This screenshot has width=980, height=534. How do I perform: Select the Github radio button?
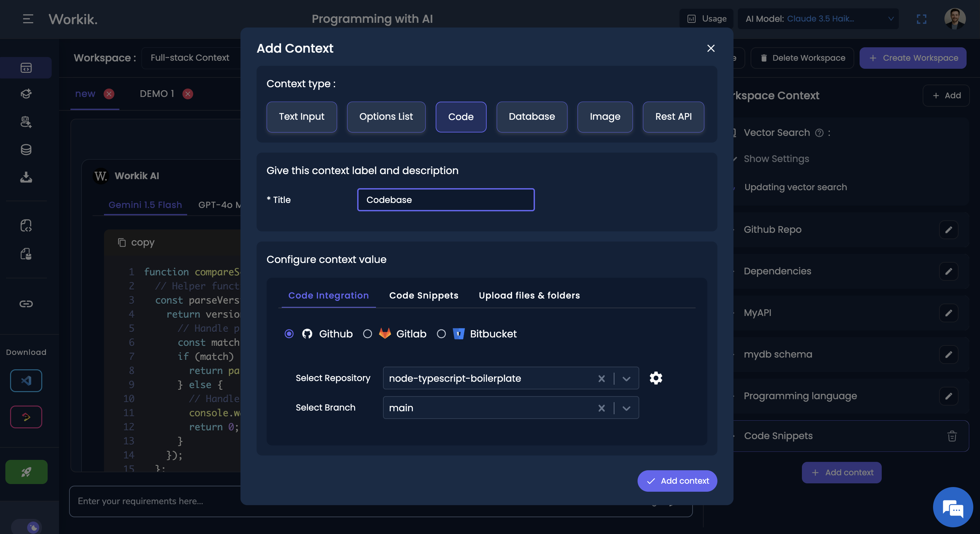289,334
